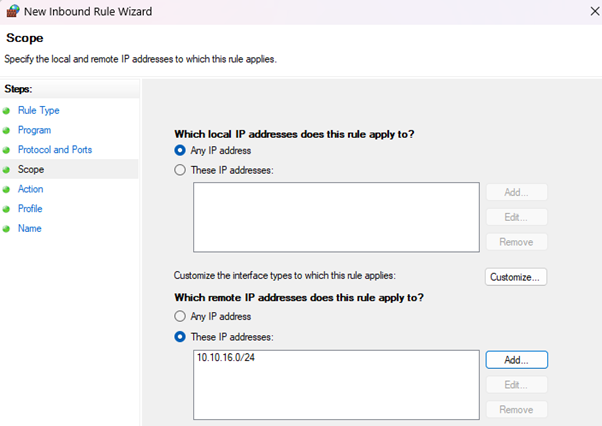Select These IP addresses for remote addresses
Viewport: 602px width, 426px height.
[x=180, y=337]
